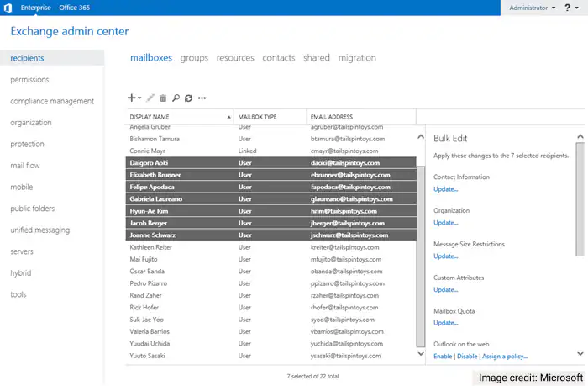
Task: Go to permissions in the sidebar
Action: tap(29, 79)
